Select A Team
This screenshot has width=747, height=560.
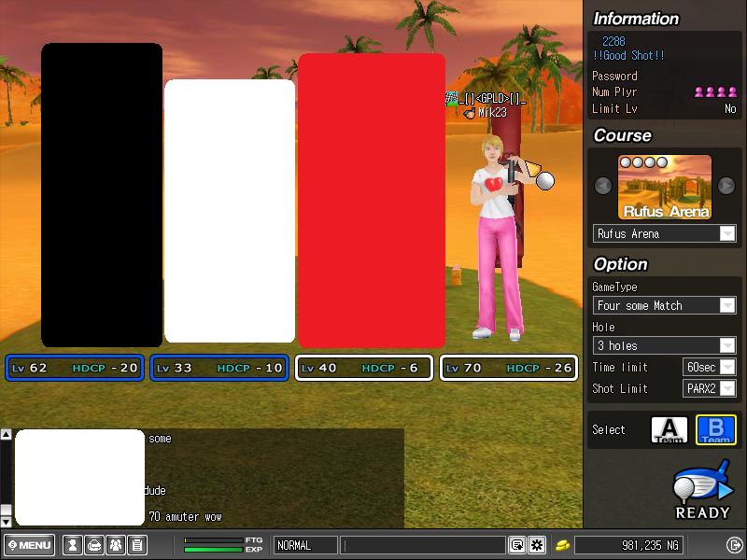point(669,430)
